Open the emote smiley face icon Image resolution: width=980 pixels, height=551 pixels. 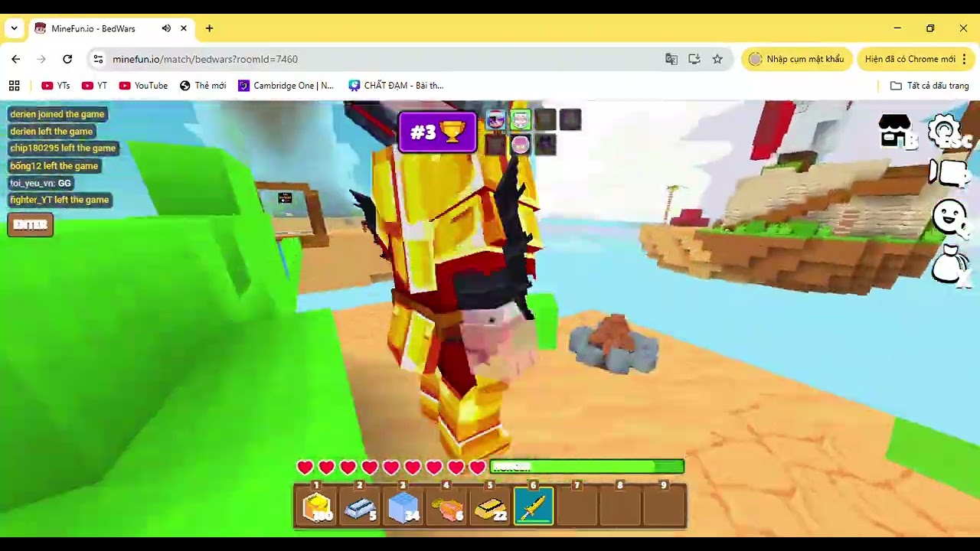pos(950,217)
